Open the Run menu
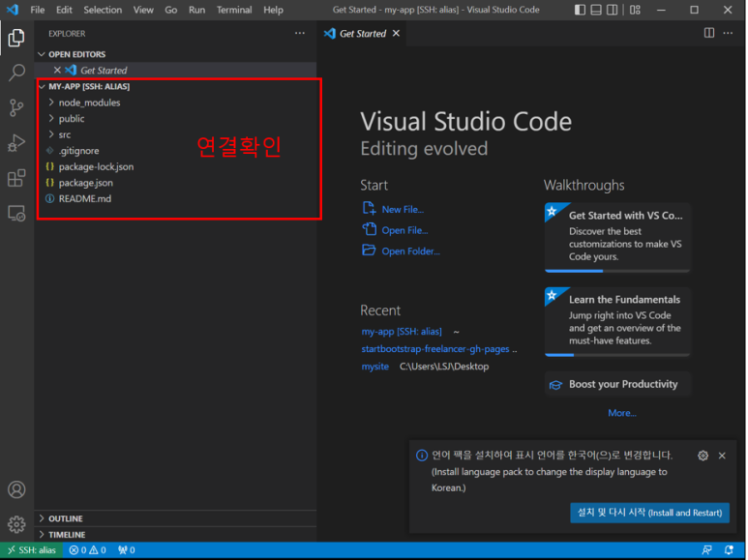The width and height of the screenshot is (748, 560). [196, 10]
